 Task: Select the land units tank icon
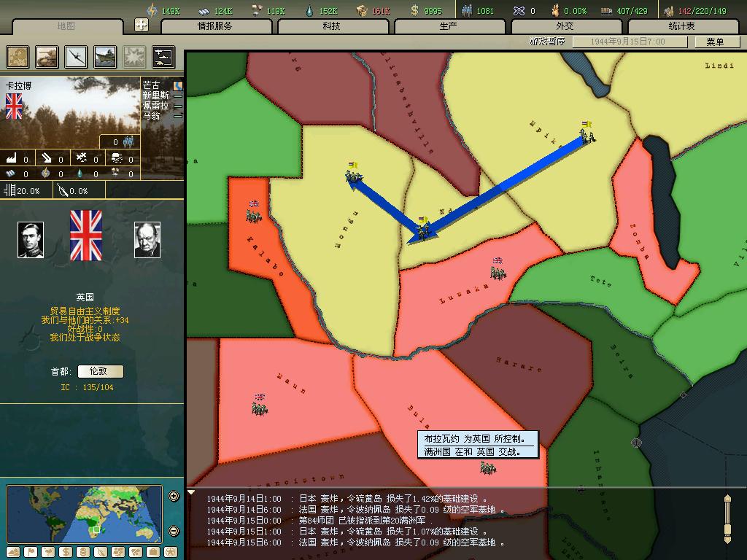47,57
